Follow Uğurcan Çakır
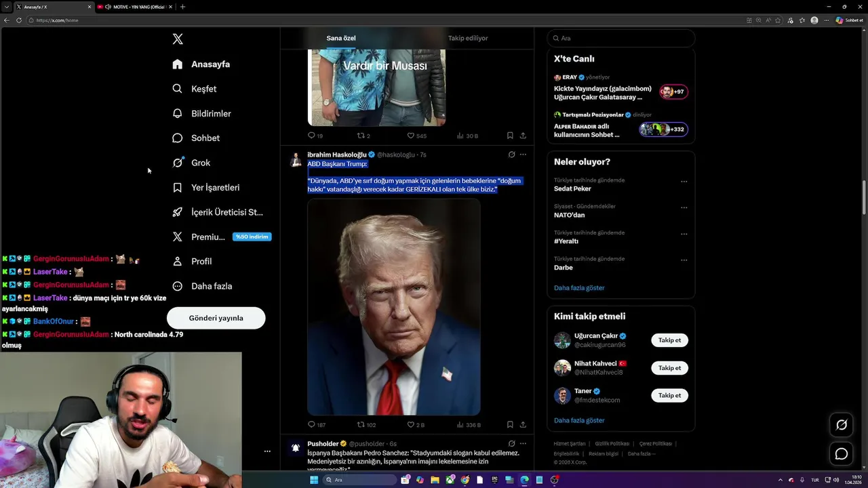Screen dimensions: 868x488 [x=669, y=340]
